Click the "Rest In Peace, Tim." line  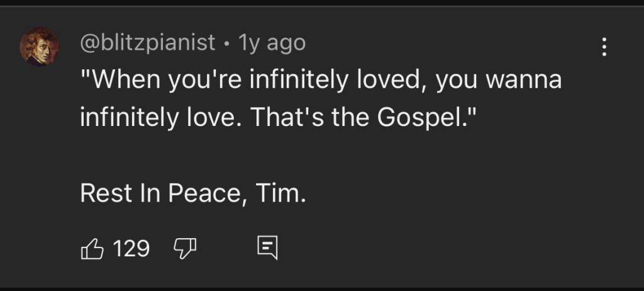pyautogui.click(x=193, y=193)
